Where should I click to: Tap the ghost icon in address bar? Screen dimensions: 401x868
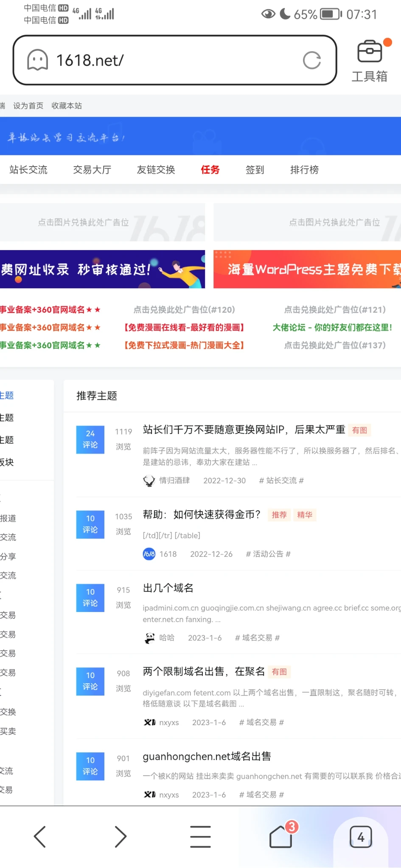point(38,60)
